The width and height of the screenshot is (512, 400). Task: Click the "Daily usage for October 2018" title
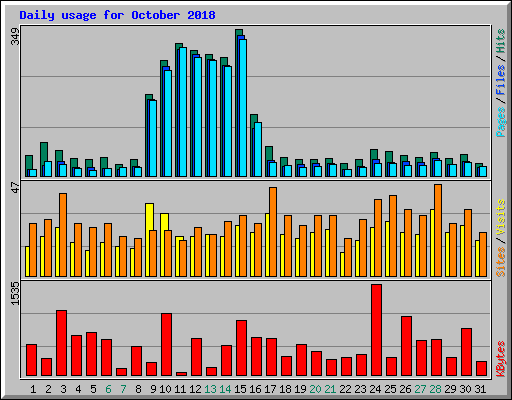(117, 15)
